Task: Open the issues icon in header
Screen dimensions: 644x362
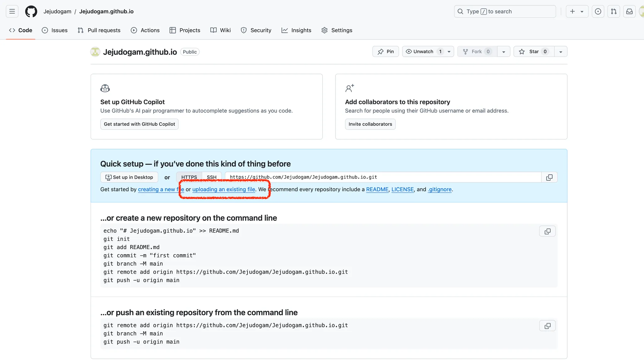Action: (x=598, y=11)
